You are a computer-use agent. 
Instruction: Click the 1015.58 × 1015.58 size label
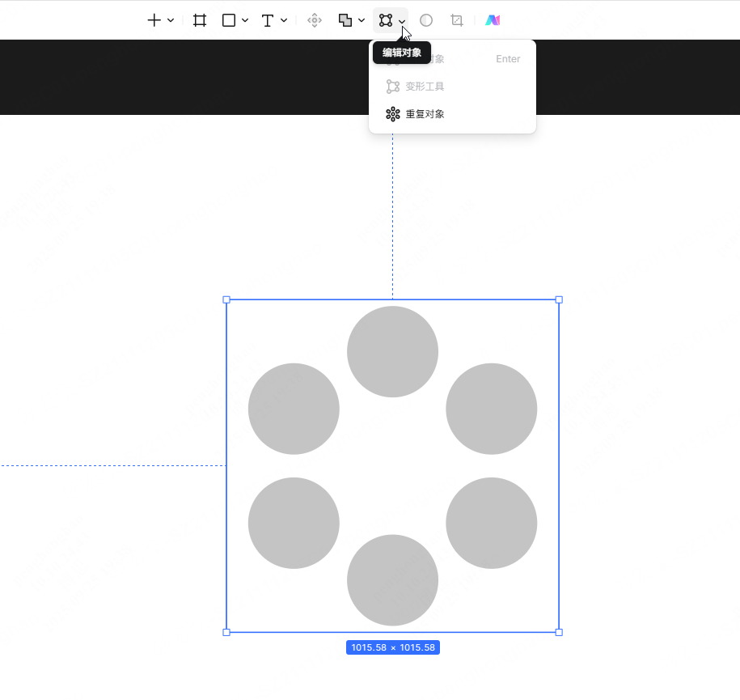[x=392, y=647]
